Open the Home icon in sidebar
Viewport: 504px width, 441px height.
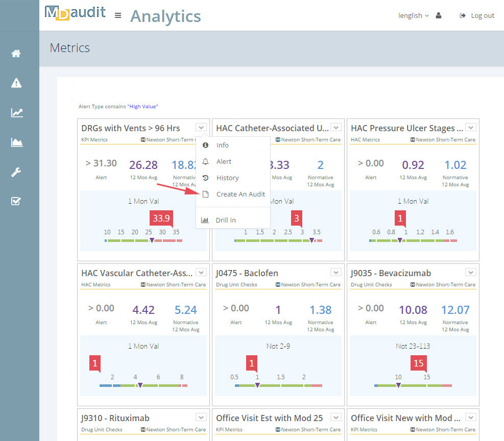point(16,53)
